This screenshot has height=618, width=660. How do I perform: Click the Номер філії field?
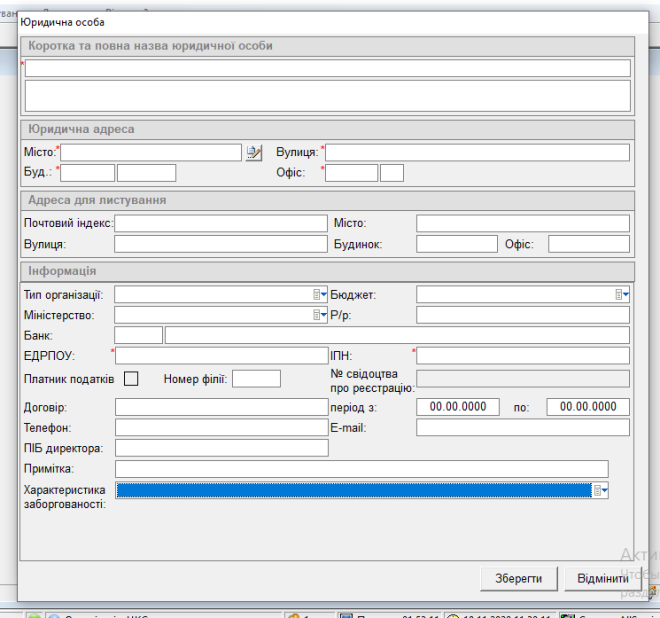(256, 378)
